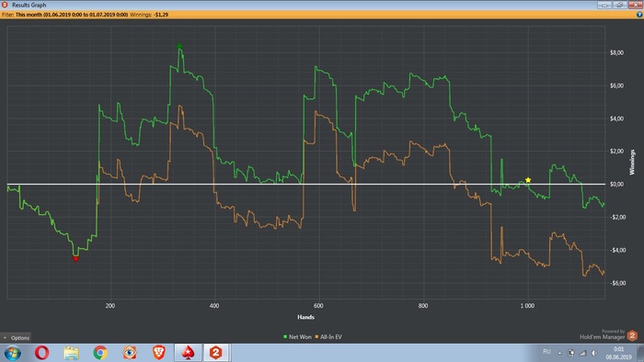
Task: Click the green peak marker triangle
Action: tap(179, 46)
